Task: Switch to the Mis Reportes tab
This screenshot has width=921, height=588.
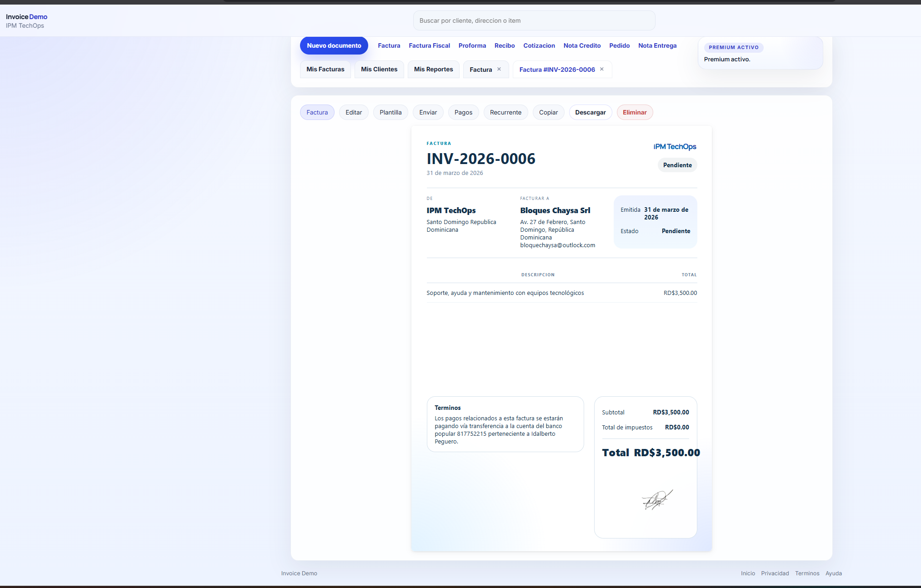Action: [x=433, y=69]
